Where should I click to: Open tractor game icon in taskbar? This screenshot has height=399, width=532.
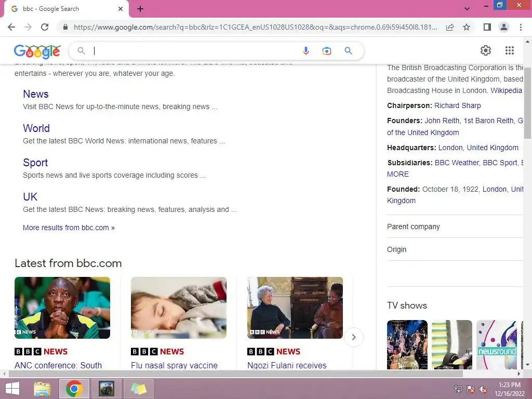pyautogui.click(x=107, y=389)
